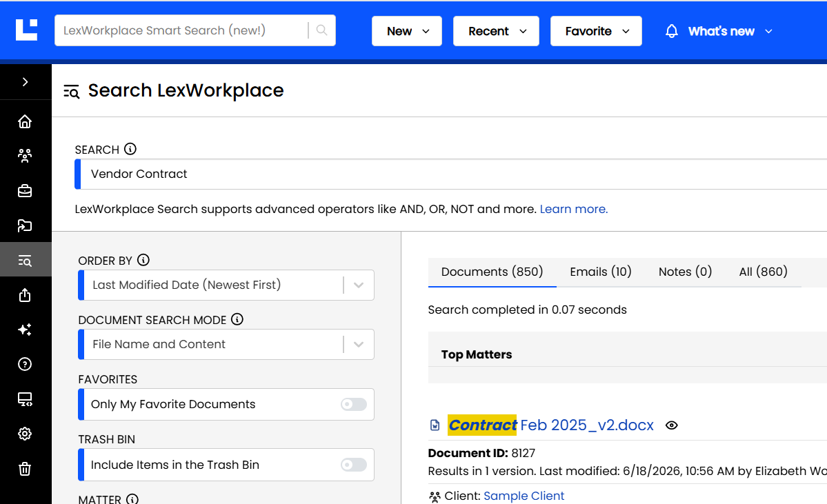
Task: Click 'Search completed in 0.07 seconds' text
Action: (x=528, y=310)
